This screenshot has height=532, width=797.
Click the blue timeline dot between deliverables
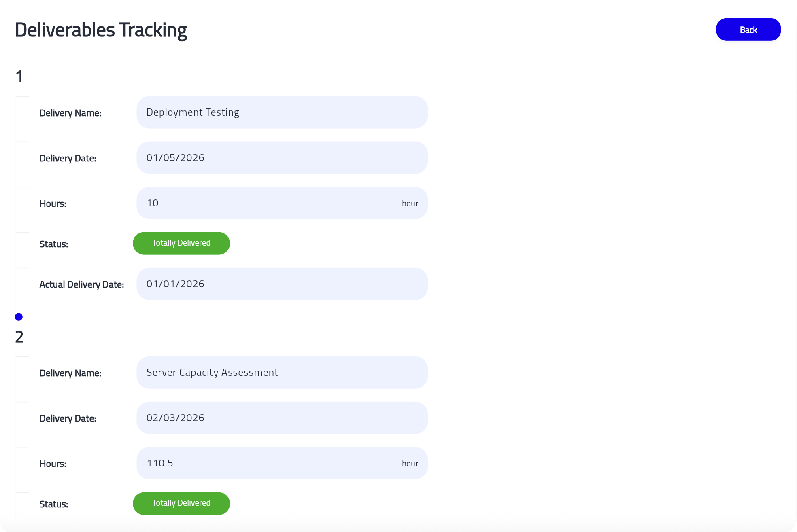19,317
